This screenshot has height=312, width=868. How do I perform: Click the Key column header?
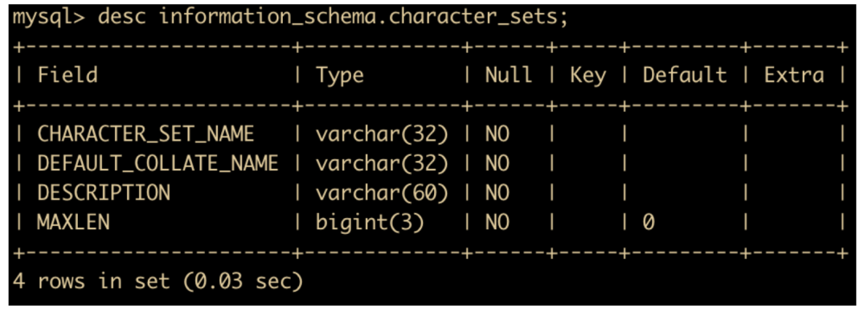click(588, 76)
